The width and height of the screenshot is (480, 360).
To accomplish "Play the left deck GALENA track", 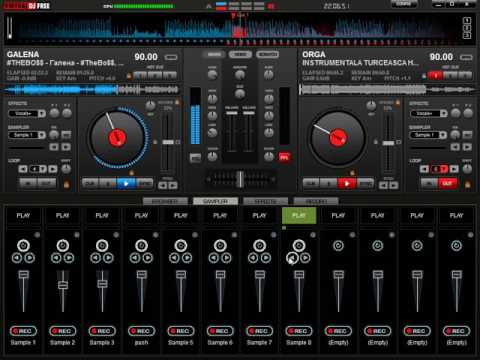I will pyautogui.click(x=126, y=184).
